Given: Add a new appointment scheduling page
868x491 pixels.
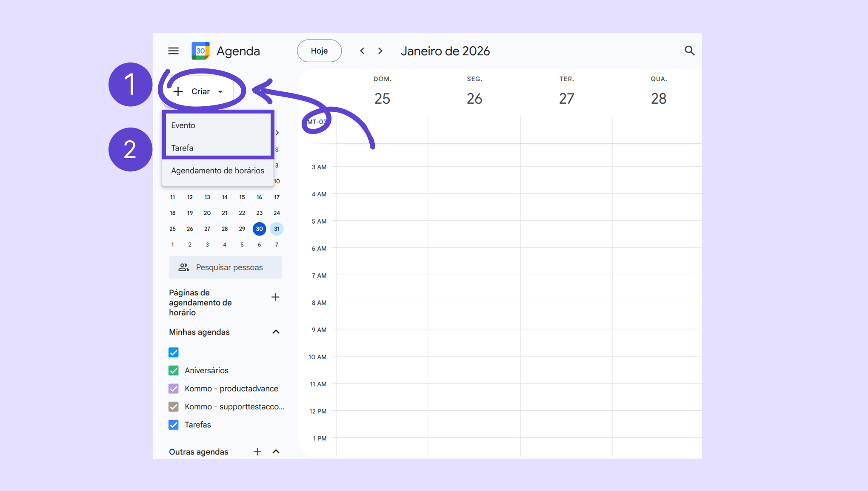Looking at the screenshot, I should (x=275, y=297).
